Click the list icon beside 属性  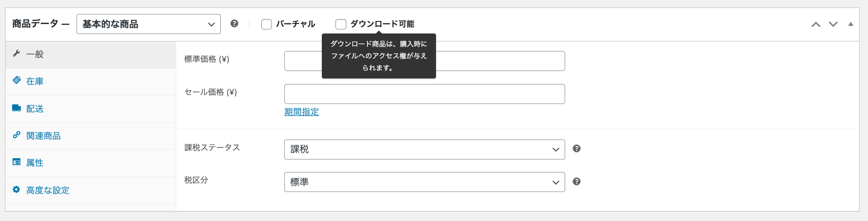(17, 162)
